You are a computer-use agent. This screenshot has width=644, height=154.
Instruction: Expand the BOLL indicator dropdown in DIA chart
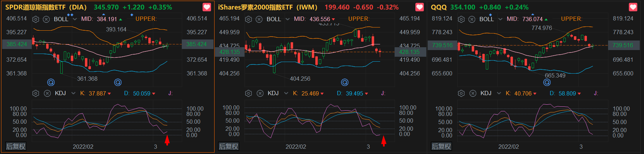75,19
